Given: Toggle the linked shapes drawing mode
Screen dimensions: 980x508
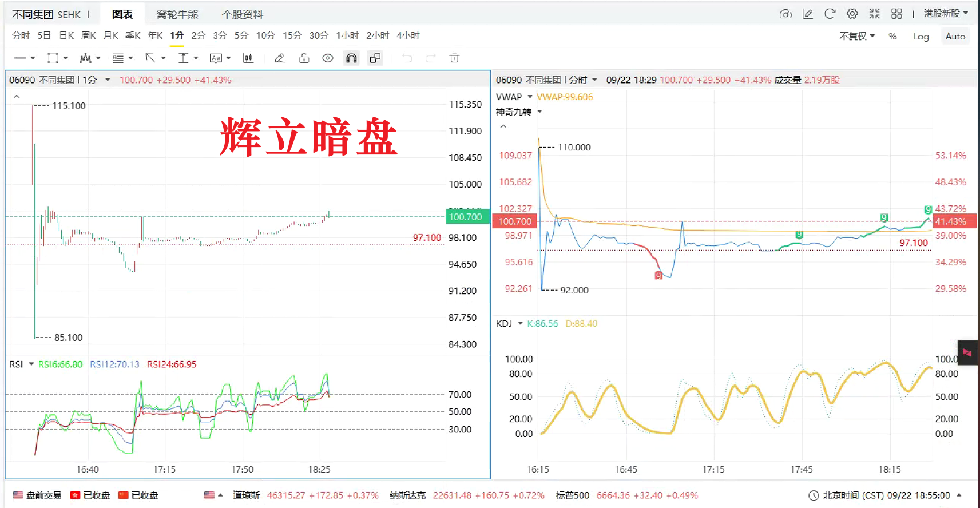Looking at the screenshot, I should 375,58.
